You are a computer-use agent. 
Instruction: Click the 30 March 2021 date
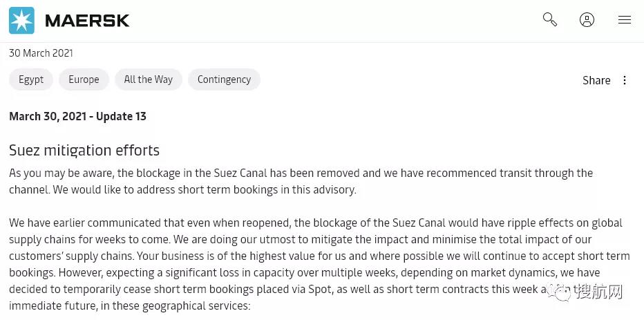41,53
